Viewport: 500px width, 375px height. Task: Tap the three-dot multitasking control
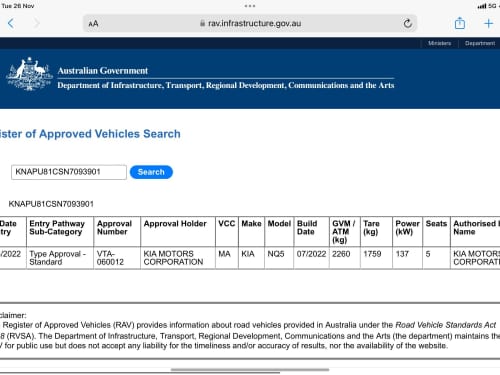click(250, 6)
